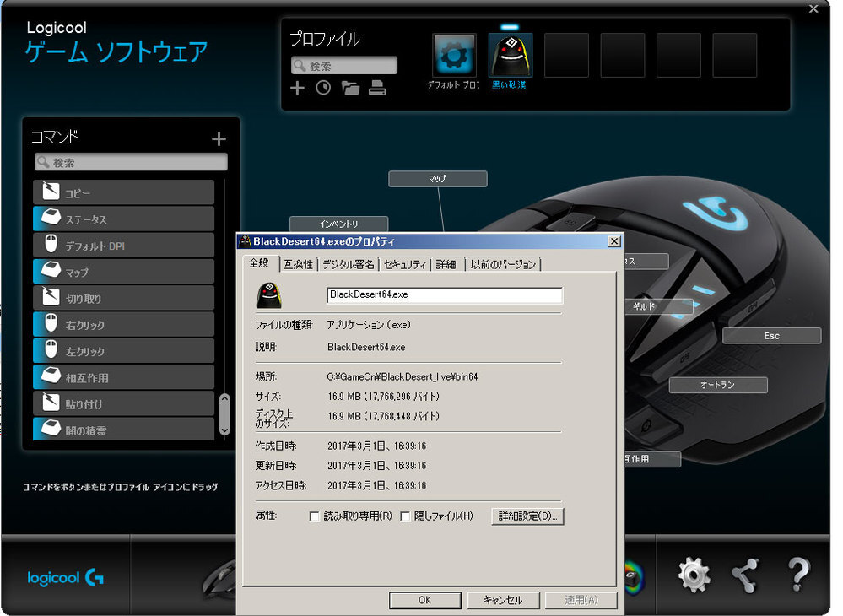Switch to 全般 tab
Image resolution: width=843 pixels, height=616 pixels.
click(x=259, y=262)
